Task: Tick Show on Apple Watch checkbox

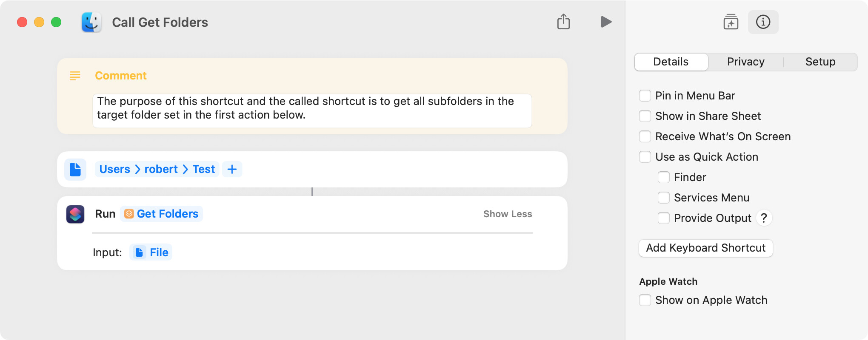Action: pos(645,300)
